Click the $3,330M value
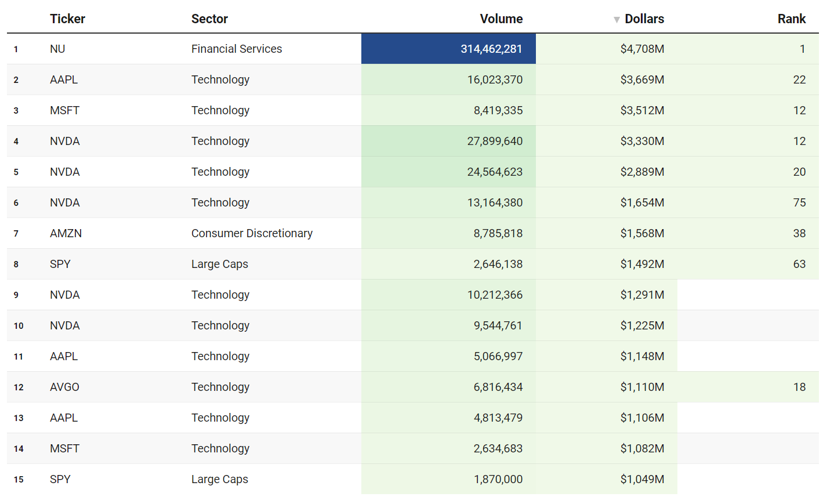 [x=642, y=142]
